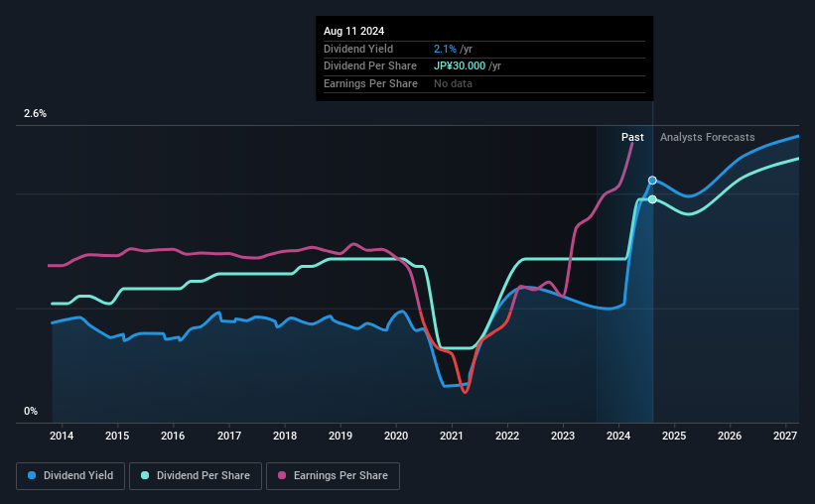Select the Analysts Forecasts section label
Viewport: 815px width, 504px height.
[707, 137]
